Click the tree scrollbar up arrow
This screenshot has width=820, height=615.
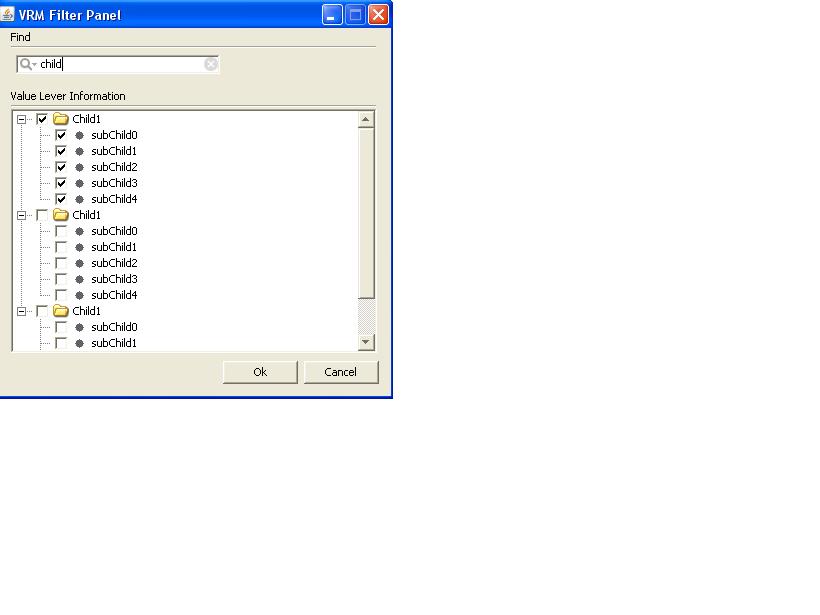tap(366, 120)
